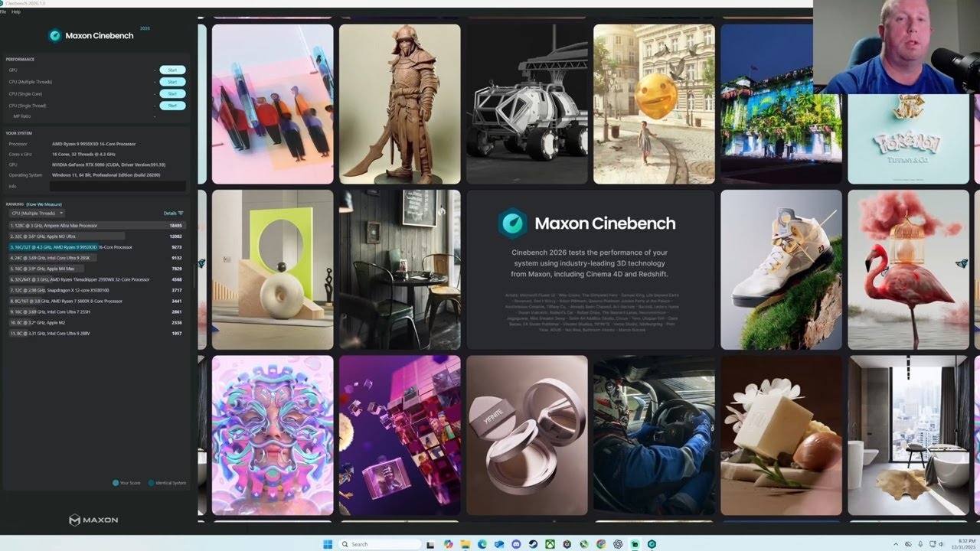Open the cafe table and chairs thumbnail
This screenshot has width=980, height=551.
pyautogui.click(x=400, y=269)
